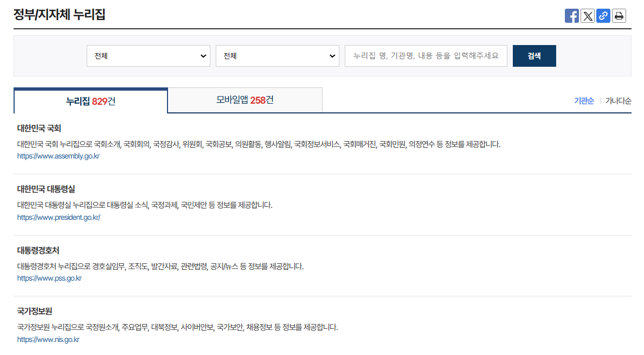Select the 대한민국 국회 description text

(259, 144)
